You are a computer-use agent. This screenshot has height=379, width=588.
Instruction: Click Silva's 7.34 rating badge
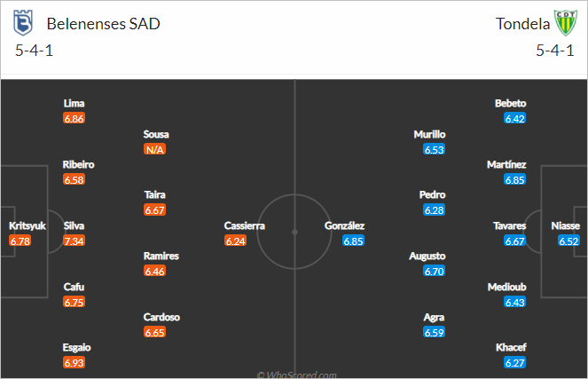[x=74, y=241]
